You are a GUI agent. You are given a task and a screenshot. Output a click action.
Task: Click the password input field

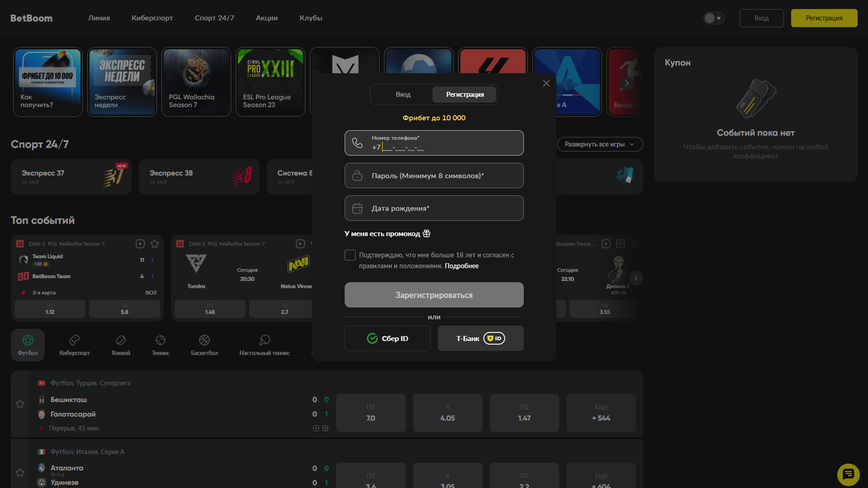pyautogui.click(x=434, y=175)
